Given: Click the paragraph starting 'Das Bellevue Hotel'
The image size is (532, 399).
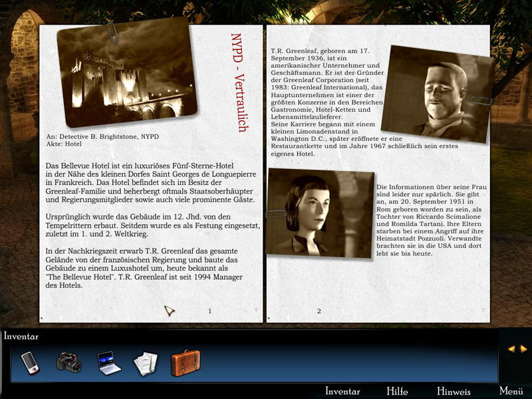Looking at the screenshot, I should [151, 183].
